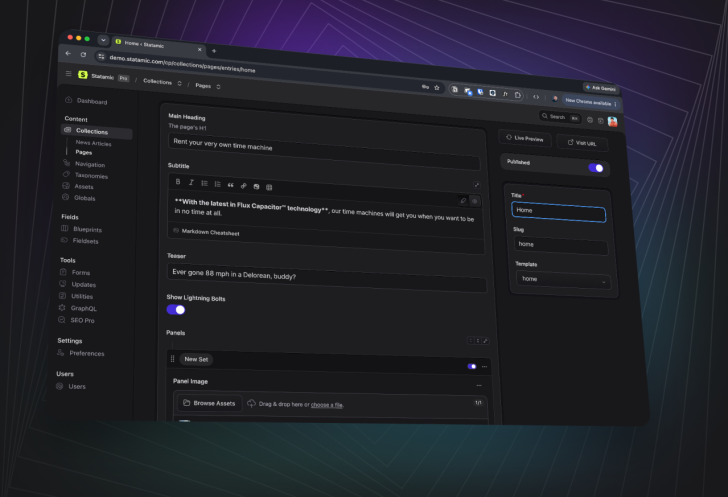The width and height of the screenshot is (728, 497).
Task: Open Blueprints in sidebar
Action: pyautogui.click(x=81, y=229)
